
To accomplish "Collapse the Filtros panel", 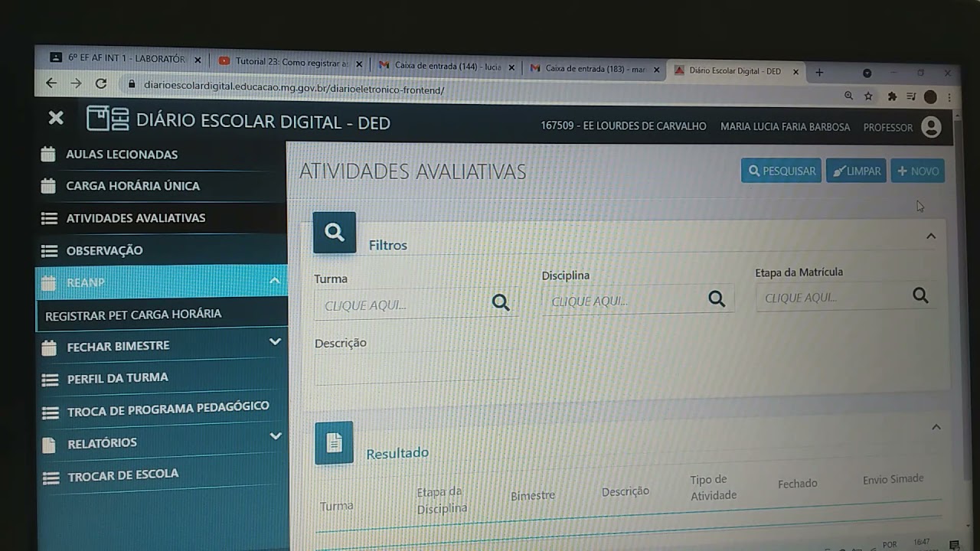I will pyautogui.click(x=931, y=236).
